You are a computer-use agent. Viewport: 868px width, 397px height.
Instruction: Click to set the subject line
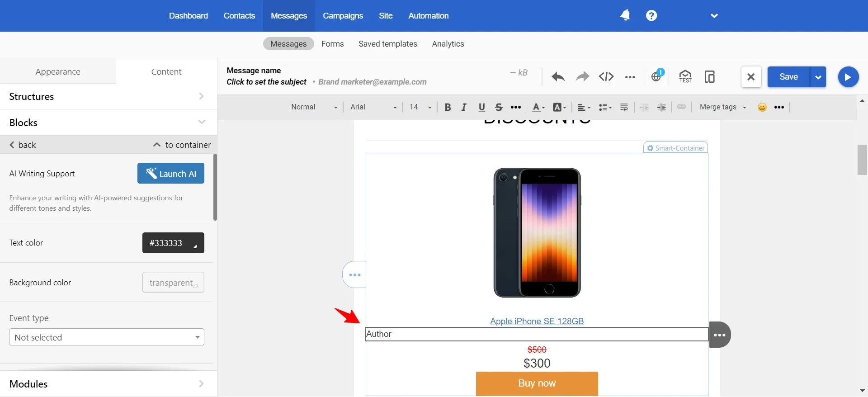(267, 82)
